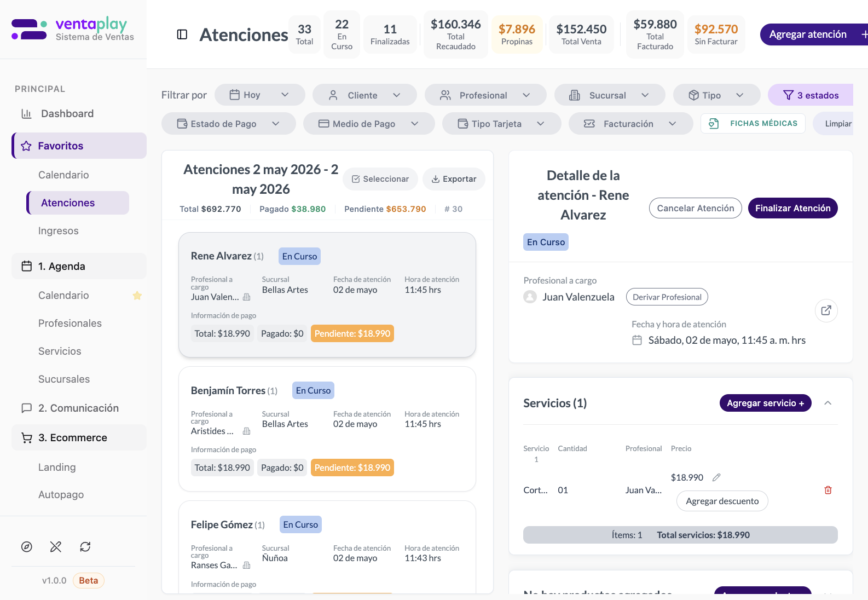Click the building icon beside Juan Valen... in Rene Alvarez card
Screen dimensions: 868x600
coord(247,297)
